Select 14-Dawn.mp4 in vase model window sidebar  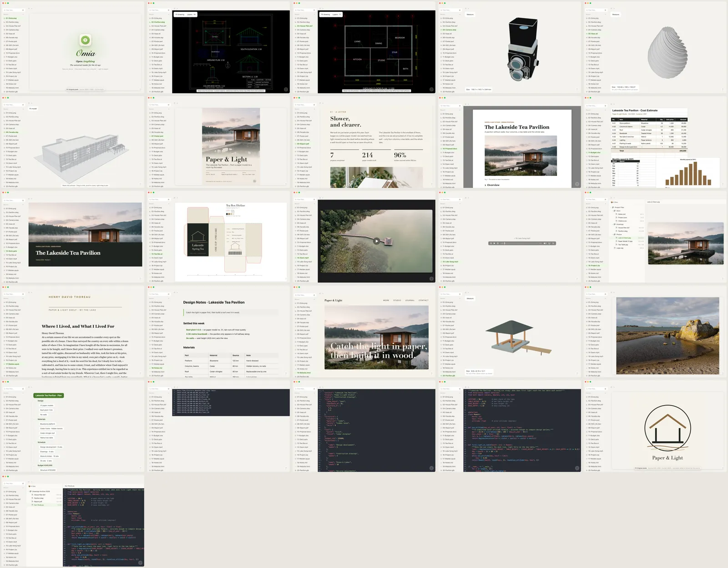pyautogui.click(x=596, y=68)
